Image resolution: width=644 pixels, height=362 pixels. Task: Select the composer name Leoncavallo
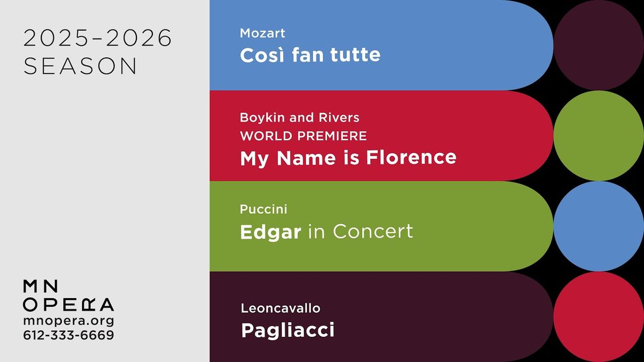(281, 308)
